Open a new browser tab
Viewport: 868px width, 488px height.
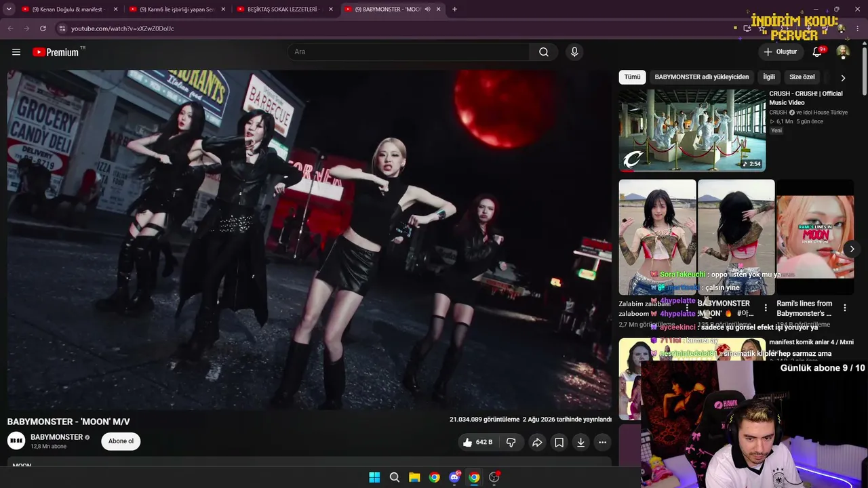click(x=454, y=9)
